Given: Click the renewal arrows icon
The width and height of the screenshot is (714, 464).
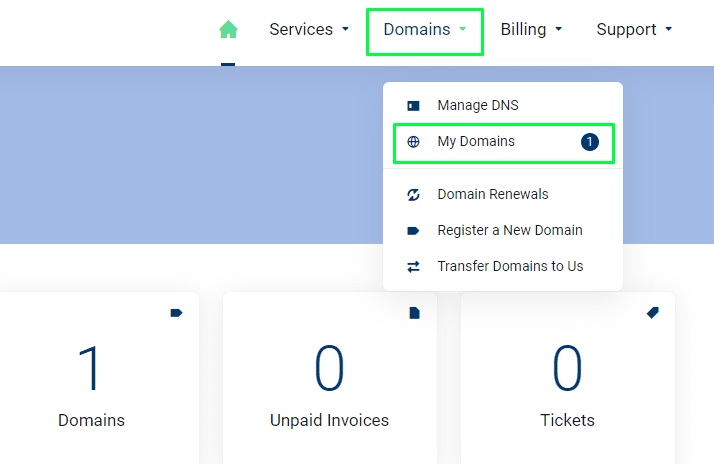Looking at the screenshot, I should (413, 194).
